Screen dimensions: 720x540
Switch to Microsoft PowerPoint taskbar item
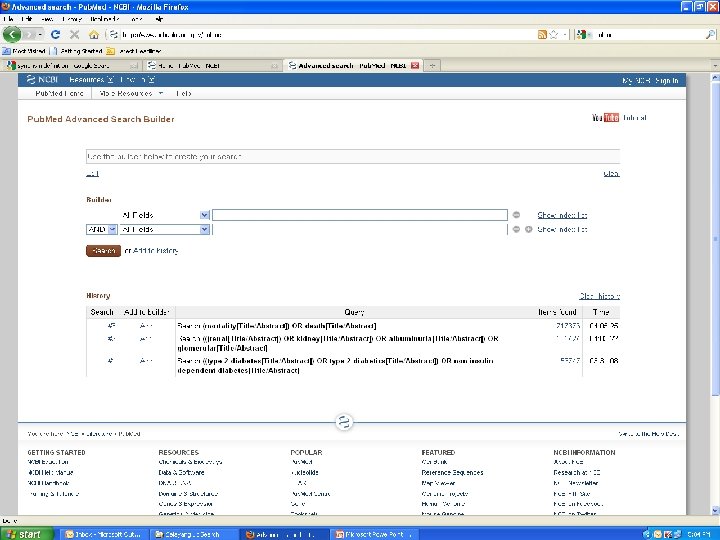point(373,534)
